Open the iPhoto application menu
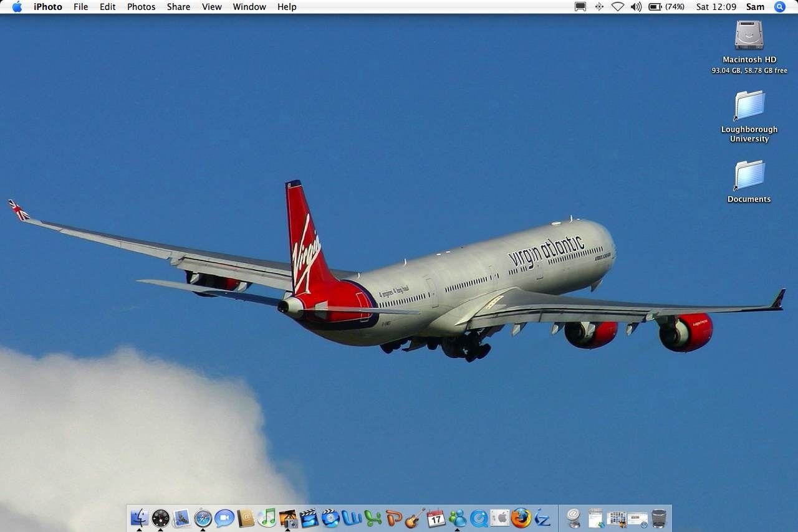Image resolution: width=798 pixels, height=532 pixels. (x=48, y=7)
